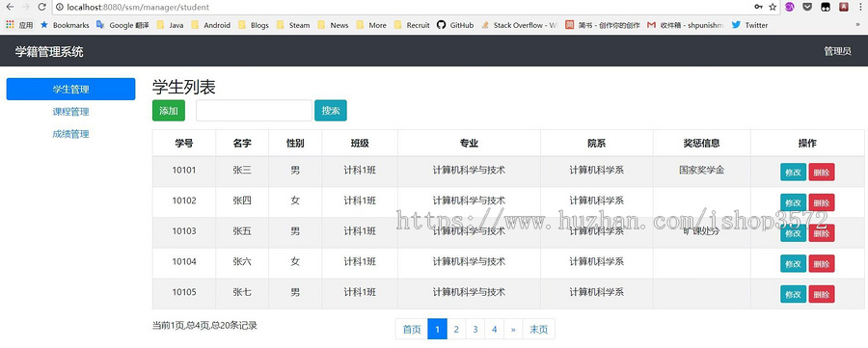Click 修改 for student 10102

tap(794, 202)
